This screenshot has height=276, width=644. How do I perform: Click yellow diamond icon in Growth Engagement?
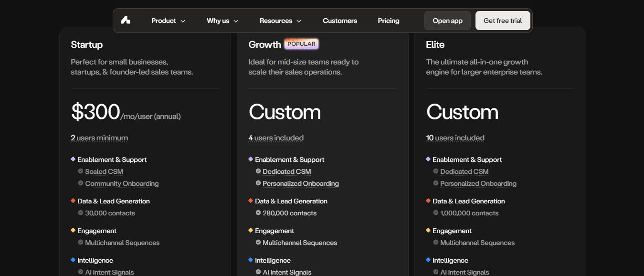(251, 230)
